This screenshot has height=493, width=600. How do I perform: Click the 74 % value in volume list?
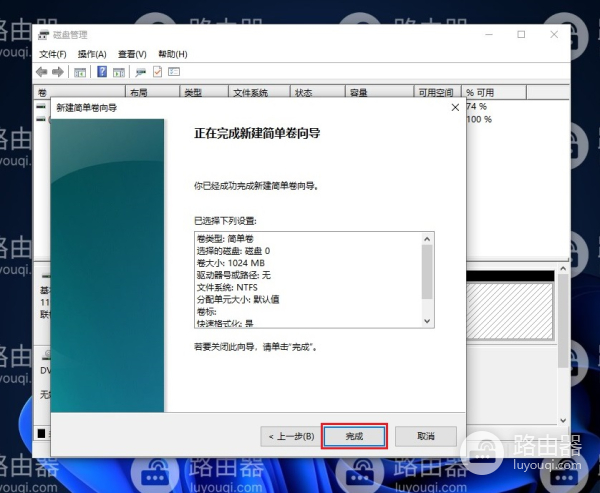(x=476, y=106)
